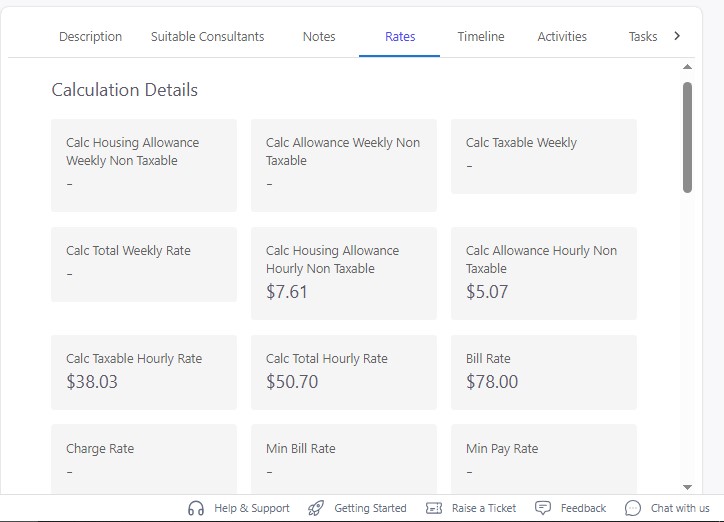Image resolution: width=724 pixels, height=522 pixels.
Task: Open the Suitable Consultants tab
Action: pyautogui.click(x=207, y=37)
